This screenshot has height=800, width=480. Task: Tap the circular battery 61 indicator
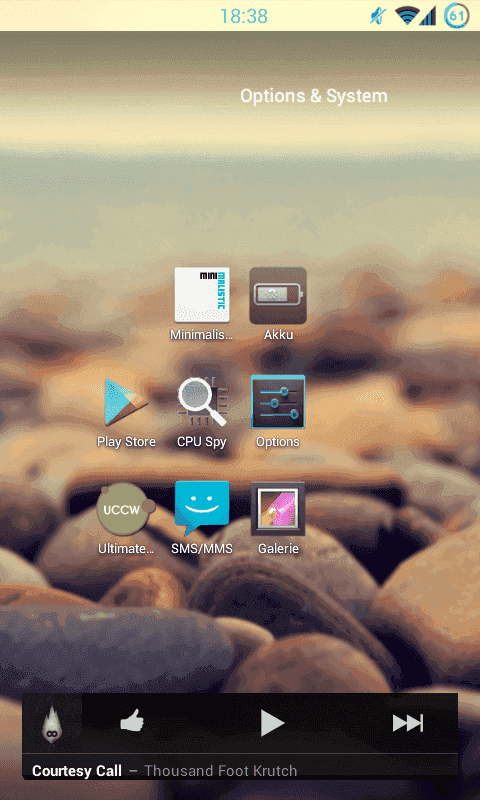point(457,16)
